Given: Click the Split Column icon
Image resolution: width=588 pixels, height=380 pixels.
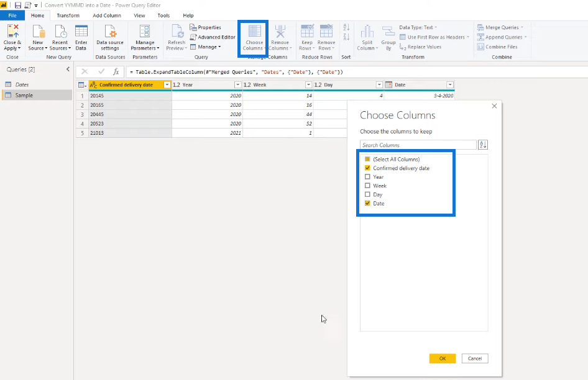Looking at the screenshot, I should pos(367,32).
